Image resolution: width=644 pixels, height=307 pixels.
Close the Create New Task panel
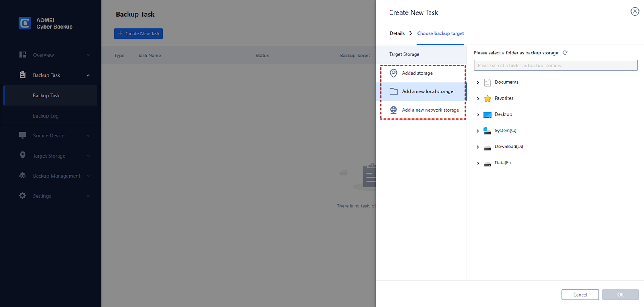[635, 12]
